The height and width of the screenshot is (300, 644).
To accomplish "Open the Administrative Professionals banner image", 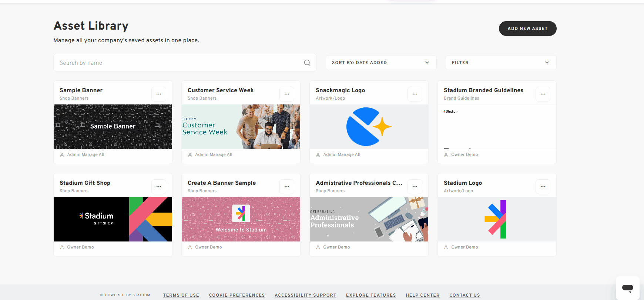I will pos(369,219).
